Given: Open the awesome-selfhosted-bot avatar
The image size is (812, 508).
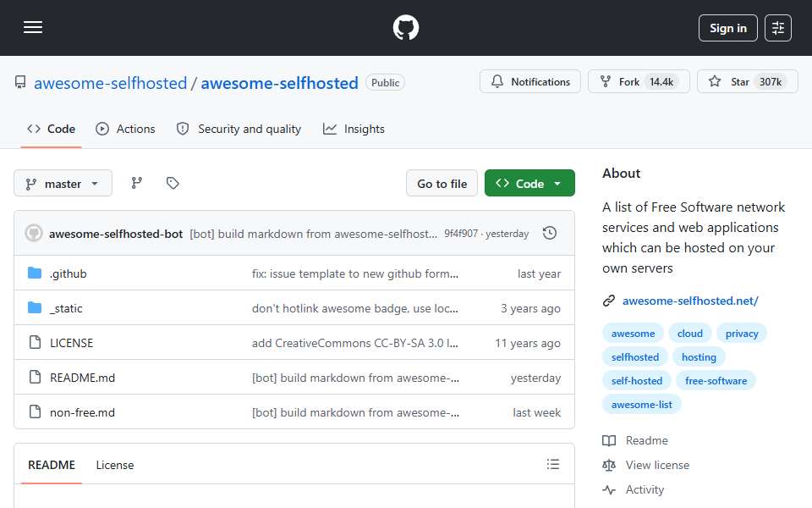Looking at the screenshot, I should click(34, 234).
